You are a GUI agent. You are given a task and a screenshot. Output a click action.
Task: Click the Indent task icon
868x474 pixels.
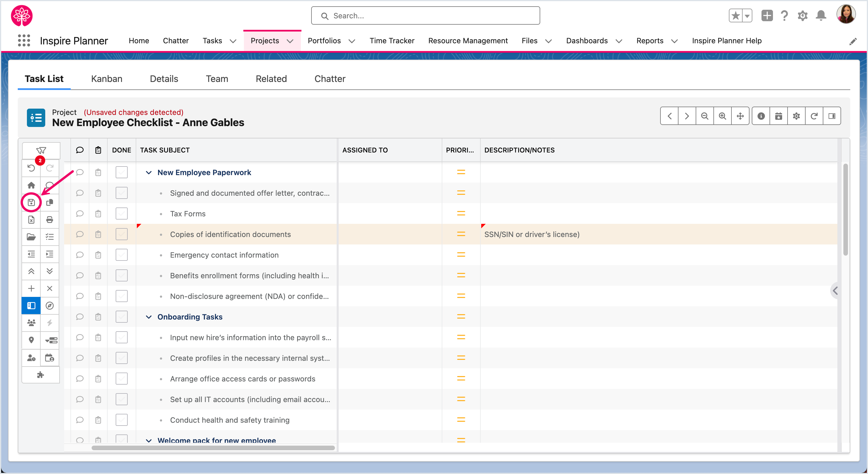tap(50, 254)
